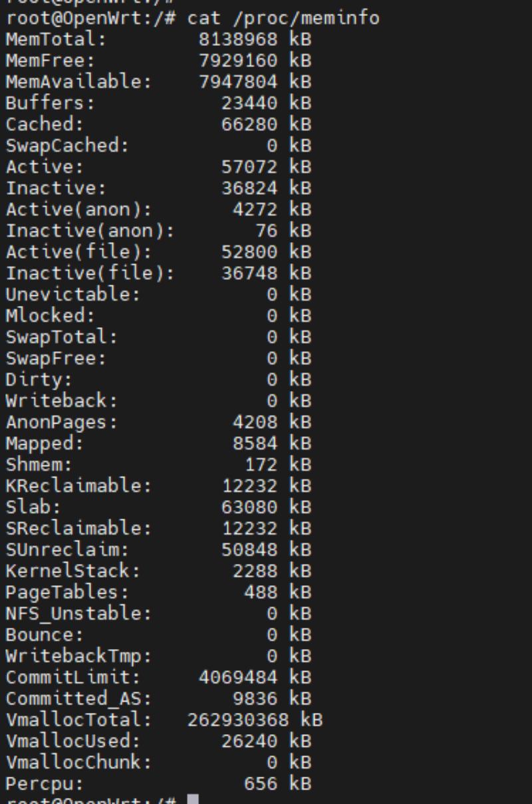Click the Shmem label
The height and width of the screenshot is (804, 532).
39,465
